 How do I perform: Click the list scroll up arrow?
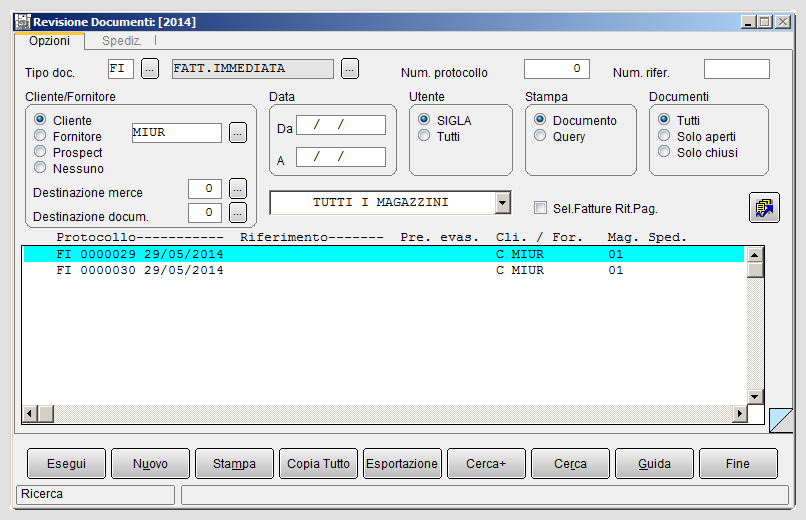[755, 255]
